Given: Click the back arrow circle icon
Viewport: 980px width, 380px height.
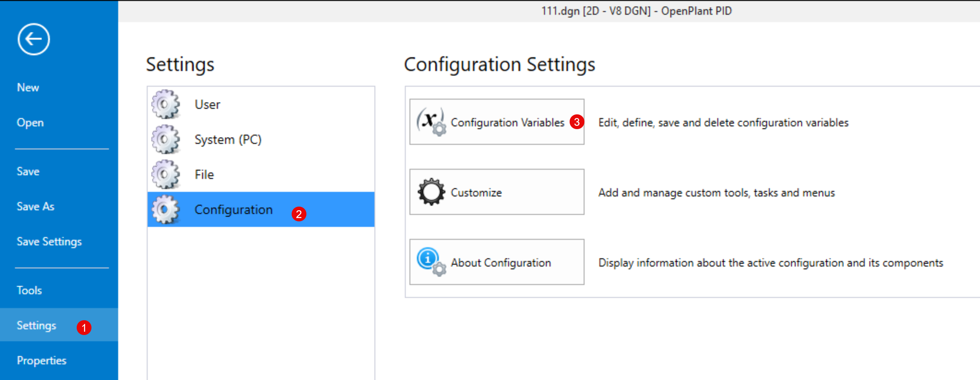Looking at the screenshot, I should (x=34, y=39).
